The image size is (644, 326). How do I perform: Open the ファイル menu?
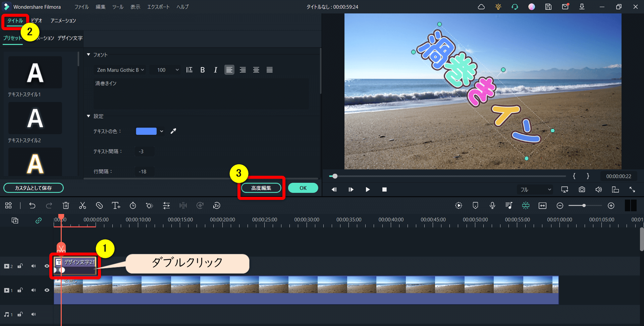(82, 7)
